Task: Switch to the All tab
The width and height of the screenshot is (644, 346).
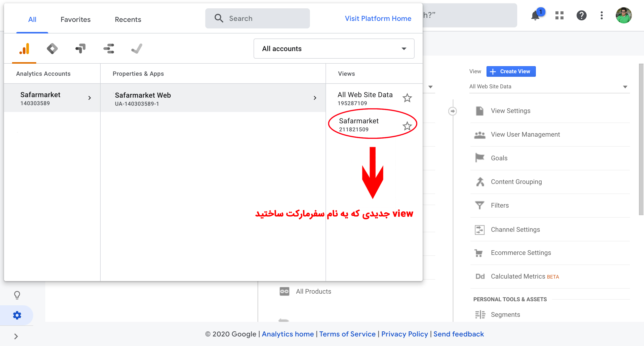Action: (x=32, y=19)
